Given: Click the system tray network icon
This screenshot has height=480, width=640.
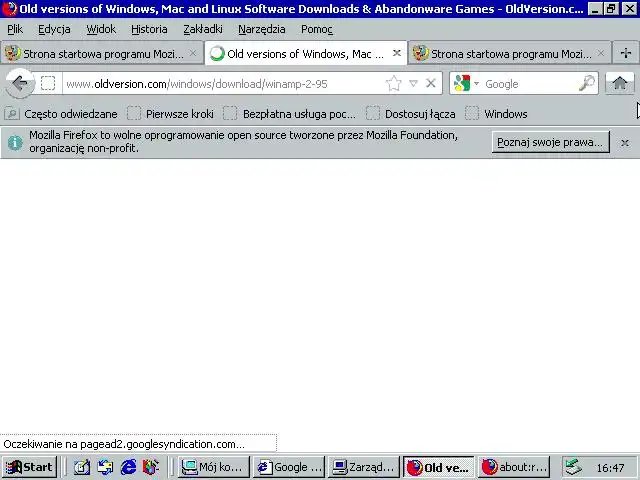Looking at the screenshot, I should 574,467.
